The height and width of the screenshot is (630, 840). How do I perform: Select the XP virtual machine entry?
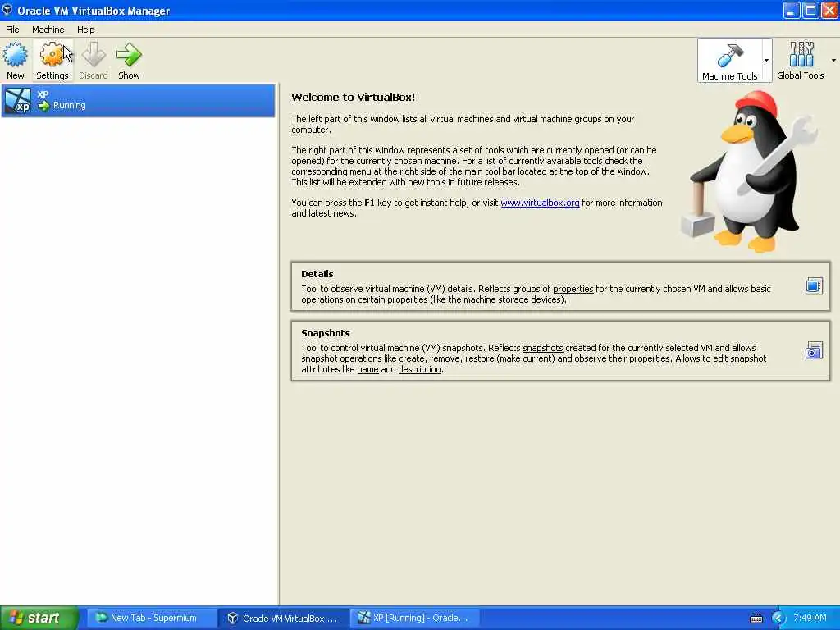tap(138, 100)
